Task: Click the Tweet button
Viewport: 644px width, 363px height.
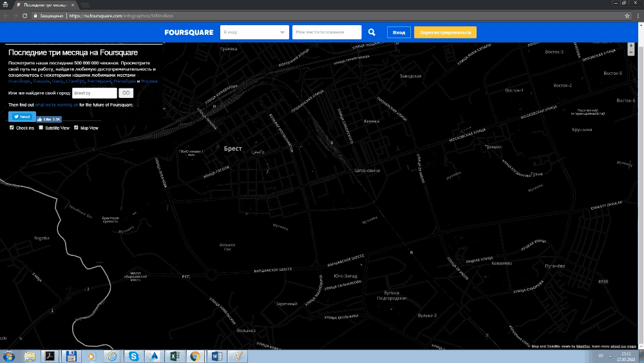Action: click(x=22, y=117)
